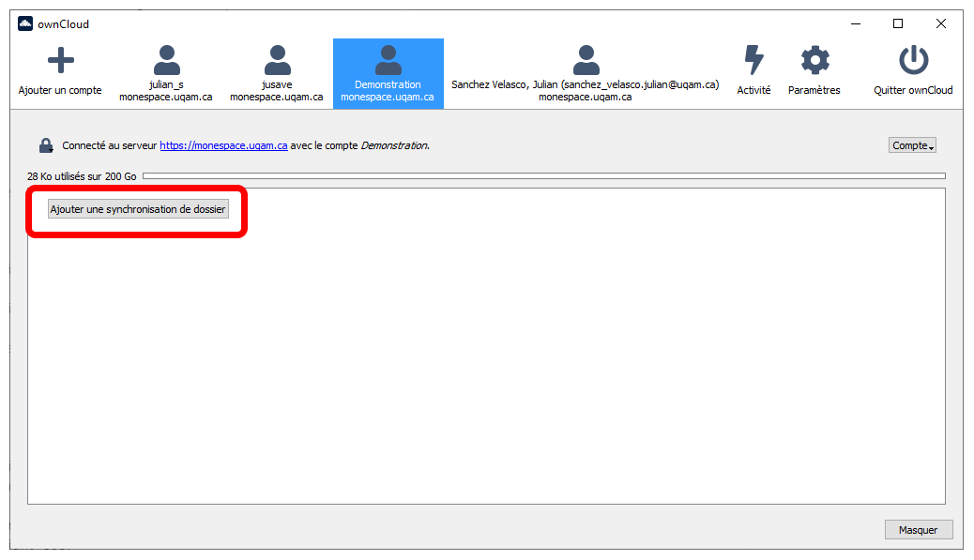Click the Masquer button
The image size is (974, 560).
[918, 530]
